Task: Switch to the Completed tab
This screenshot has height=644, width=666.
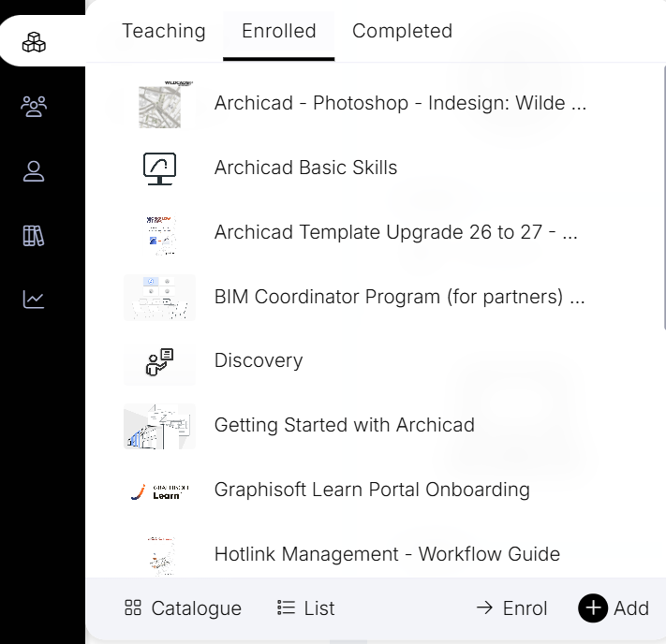Action: [402, 31]
